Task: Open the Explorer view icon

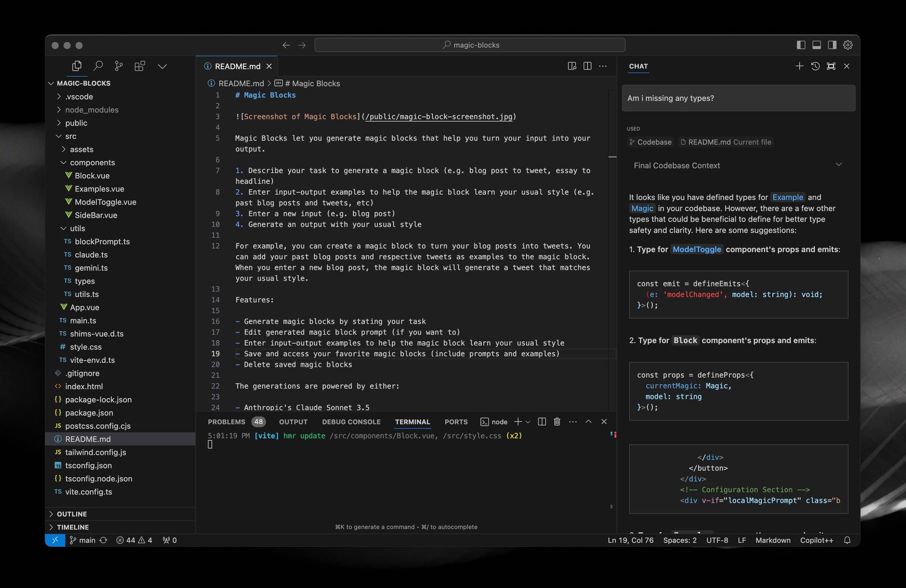Action: [x=76, y=66]
